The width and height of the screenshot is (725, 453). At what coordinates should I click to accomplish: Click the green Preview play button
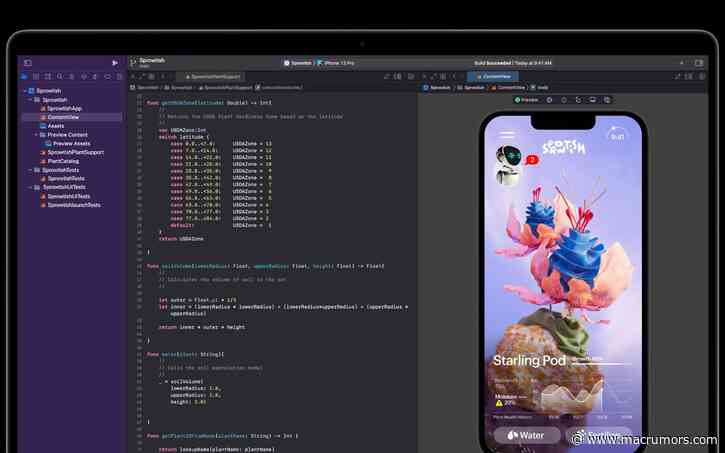pyautogui.click(x=526, y=100)
